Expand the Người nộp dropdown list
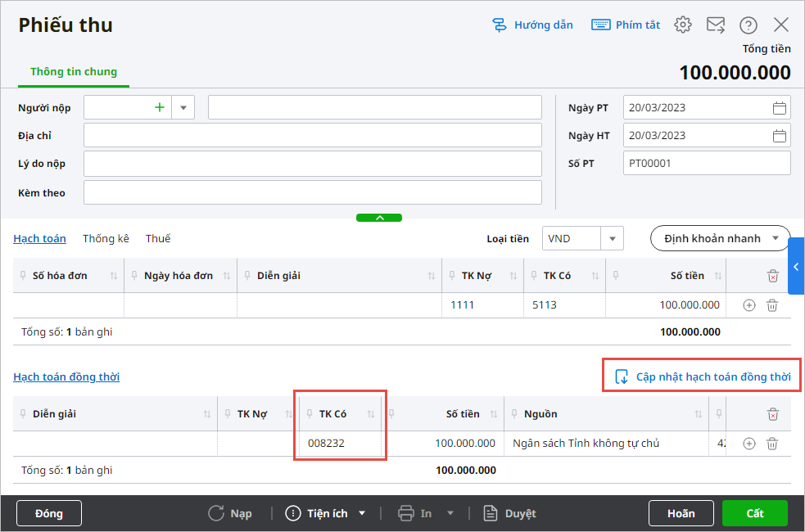Screen dimensions: 805x532 point(183,108)
